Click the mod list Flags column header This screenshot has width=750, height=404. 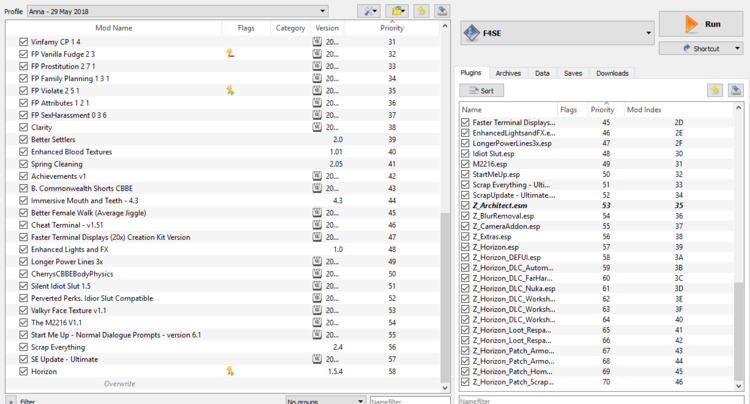click(x=246, y=28)
